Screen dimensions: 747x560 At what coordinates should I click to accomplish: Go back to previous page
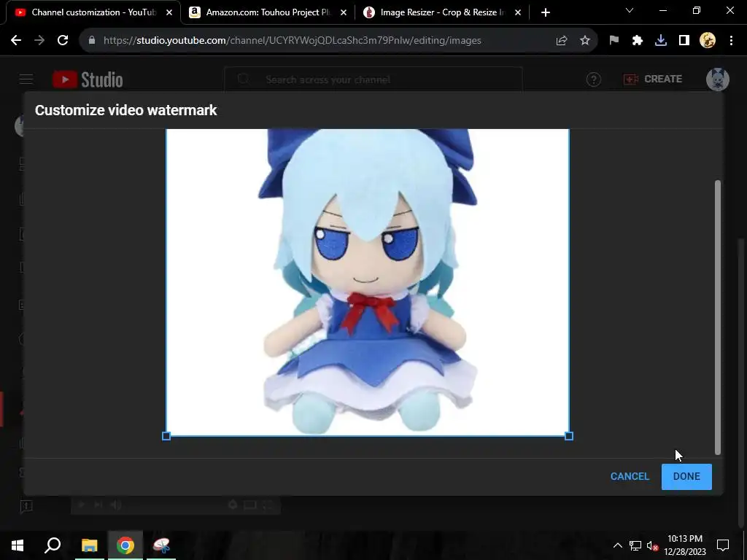coord(16,41)
